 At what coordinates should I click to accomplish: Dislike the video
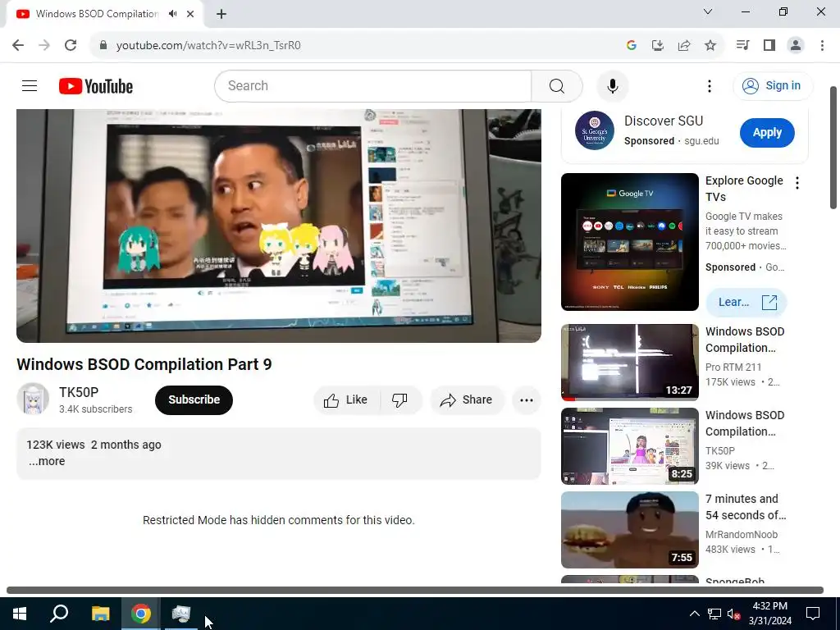[x=399, y=399]
